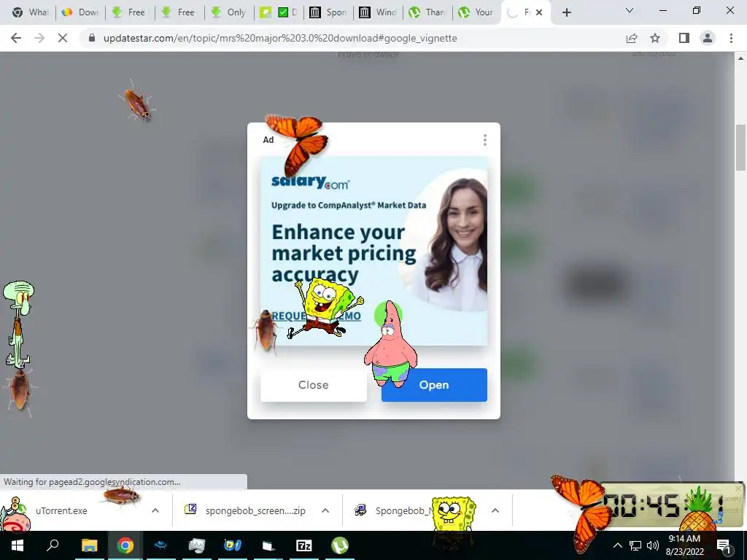Switch to the 'What' tab

click(29, 12)
